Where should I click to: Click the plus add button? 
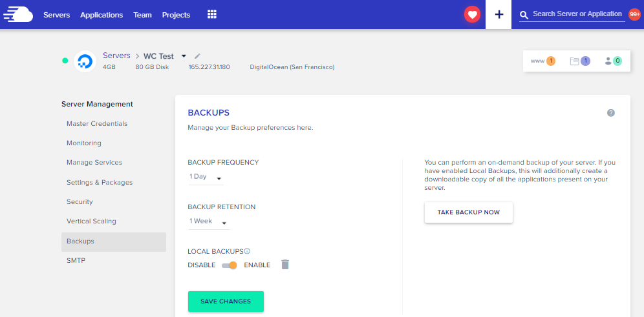coord(499,14)
